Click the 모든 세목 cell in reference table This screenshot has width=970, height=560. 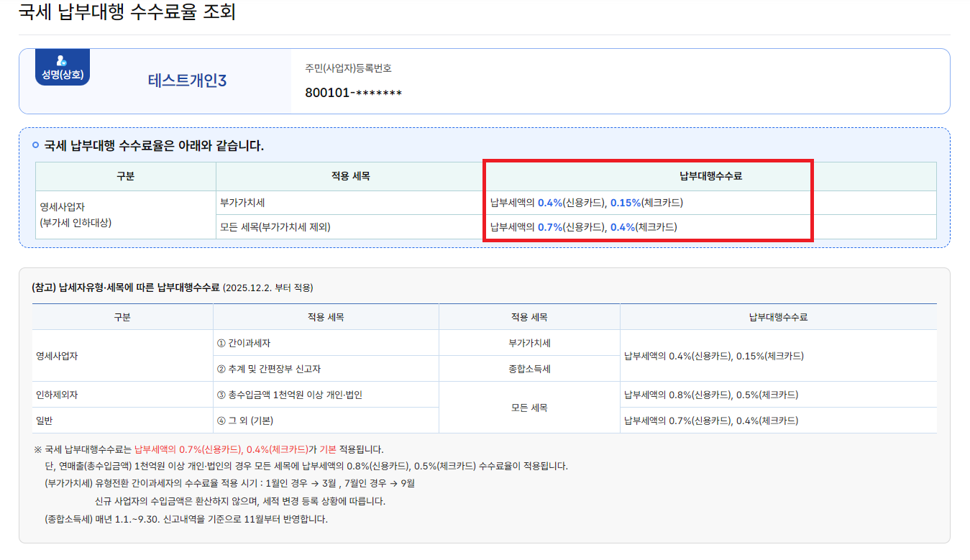click(x=529, y=408)
